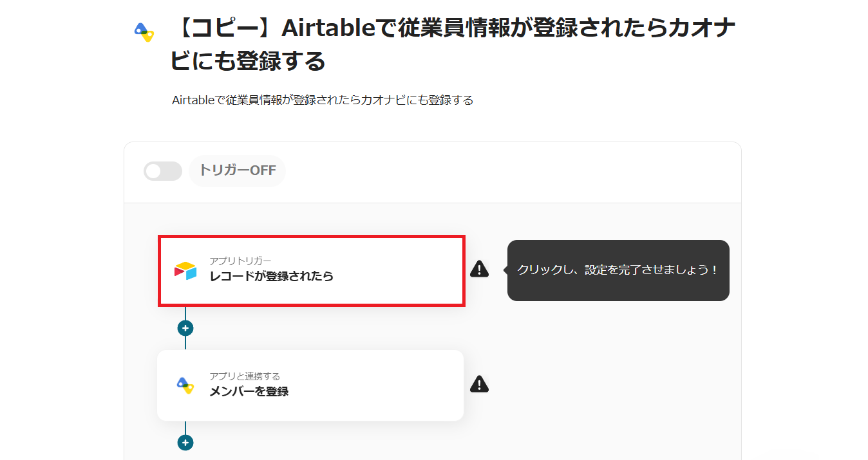Open the メンバーを登録 action step
The image size is (868, 460).
point(310,385)
